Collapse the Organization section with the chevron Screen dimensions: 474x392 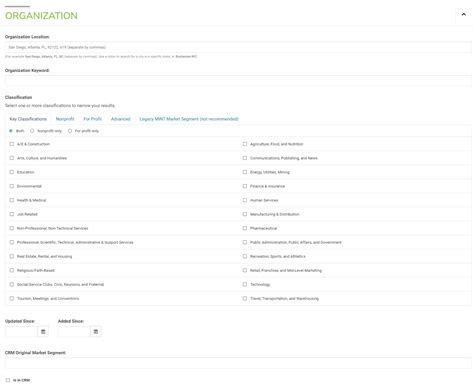(x=463, y=15)
